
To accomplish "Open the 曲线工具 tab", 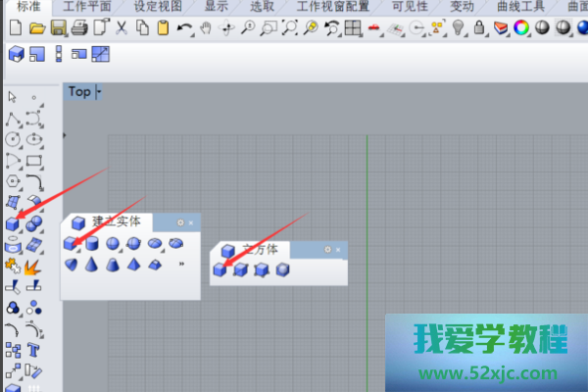I will (x=520, y=6).
